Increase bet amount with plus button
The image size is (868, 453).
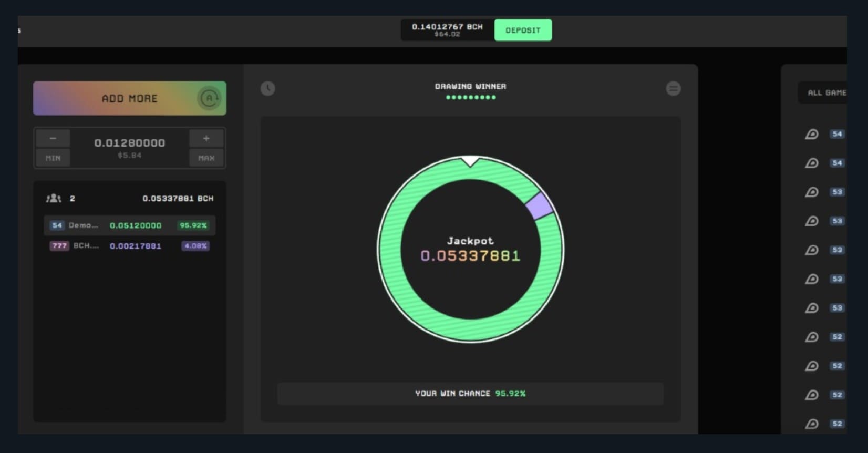(x=206, y=138)
